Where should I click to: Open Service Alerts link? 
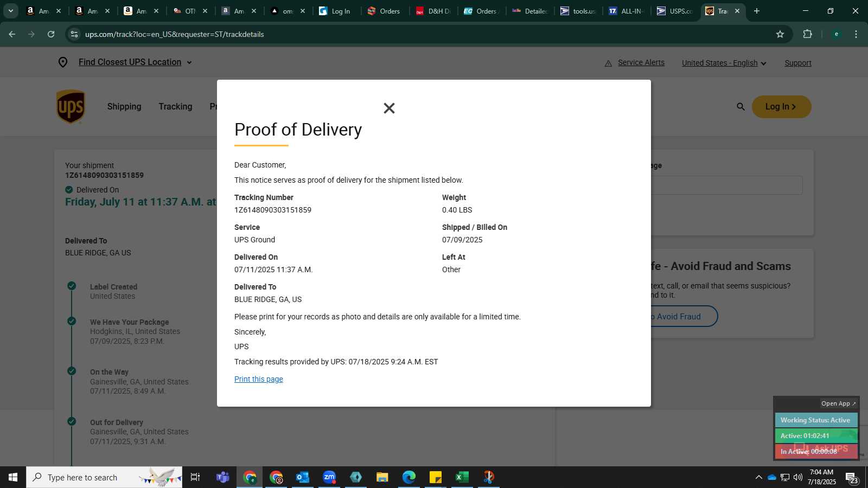[x=641, y=63]
